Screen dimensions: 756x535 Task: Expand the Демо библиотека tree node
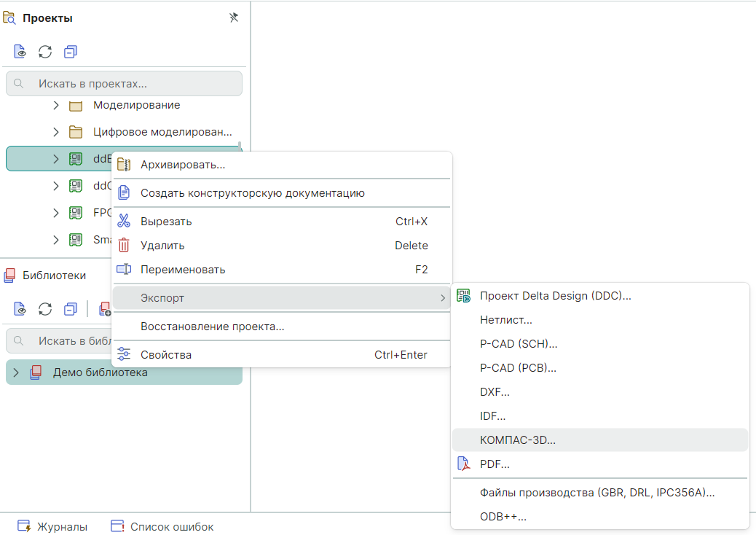(x=16, y=372)
